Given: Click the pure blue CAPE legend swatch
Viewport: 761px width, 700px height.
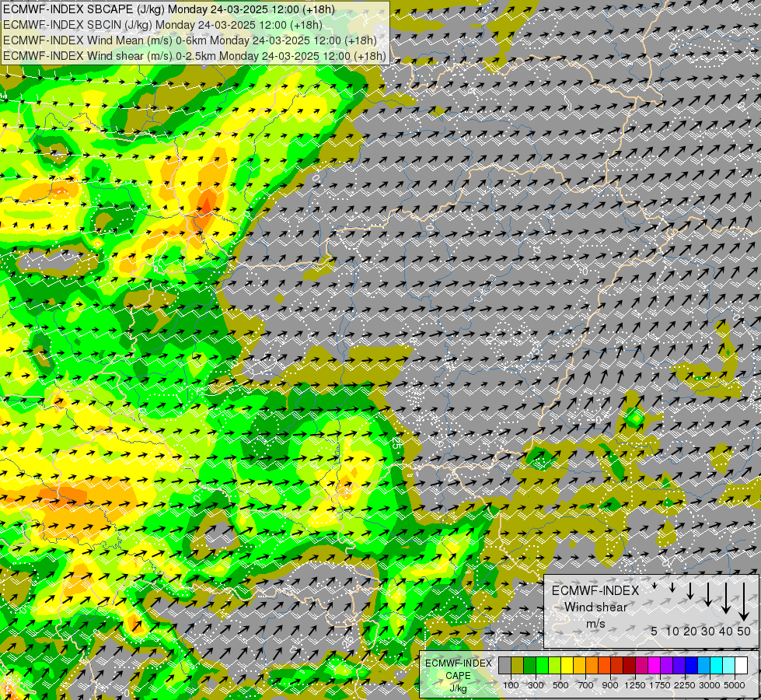Looking at the screenshot, I should (x=692, y=665).
